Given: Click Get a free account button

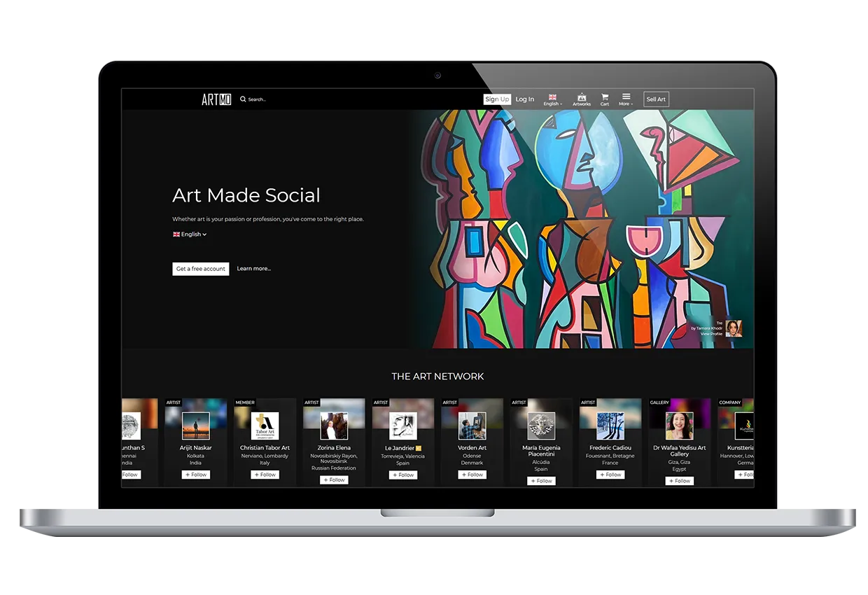Looking at the screenshot, I should point(201,269).
